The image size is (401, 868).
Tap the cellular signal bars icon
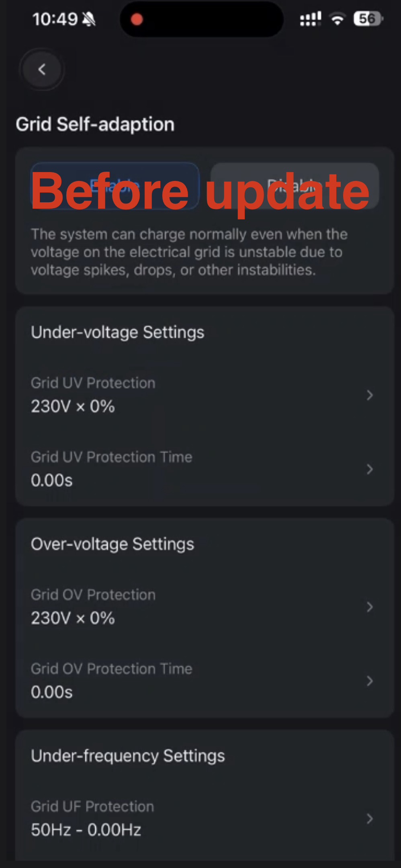click(x=310, y=19)
